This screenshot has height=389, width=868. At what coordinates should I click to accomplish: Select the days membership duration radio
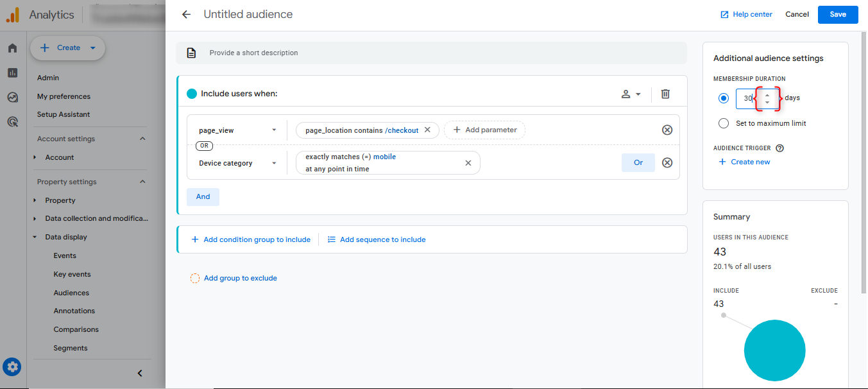[724, 98]
